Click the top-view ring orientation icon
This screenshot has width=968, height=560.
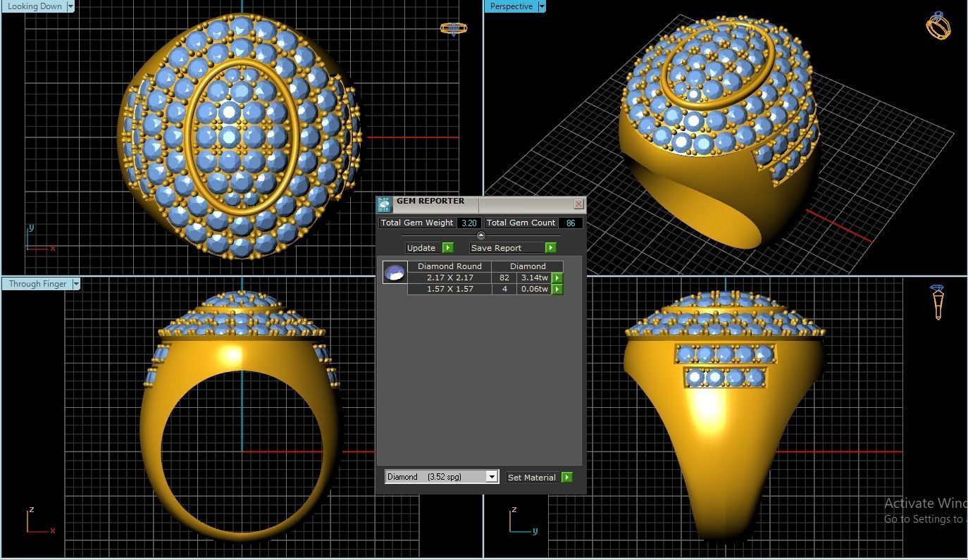coord(454,29)
